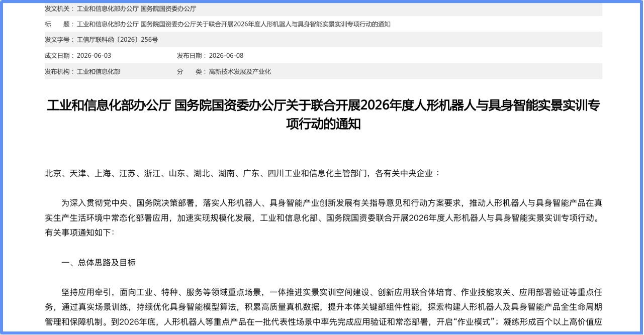Image resolution: width=644 pixels, height=335 pixels.
Task: Click the 标题 field label
Action: [x=59, y=24]
